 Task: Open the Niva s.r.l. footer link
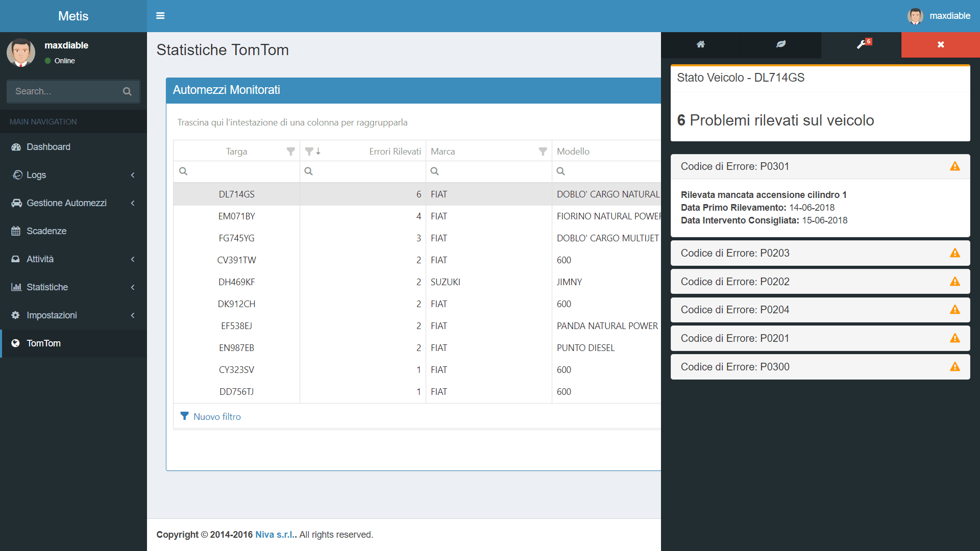275,535
